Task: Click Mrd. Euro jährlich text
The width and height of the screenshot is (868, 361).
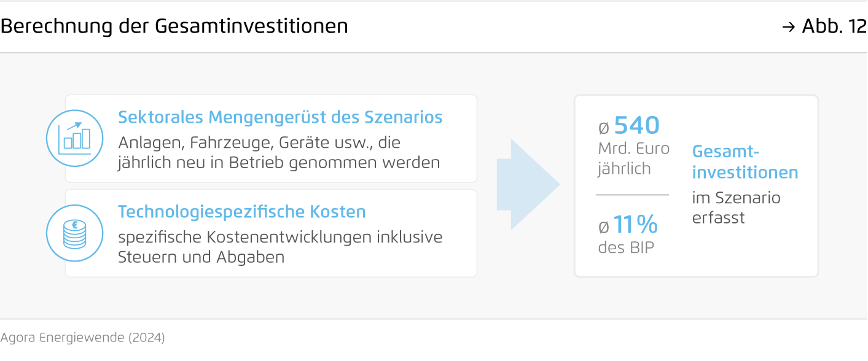Action: click(x=633, y=158)
